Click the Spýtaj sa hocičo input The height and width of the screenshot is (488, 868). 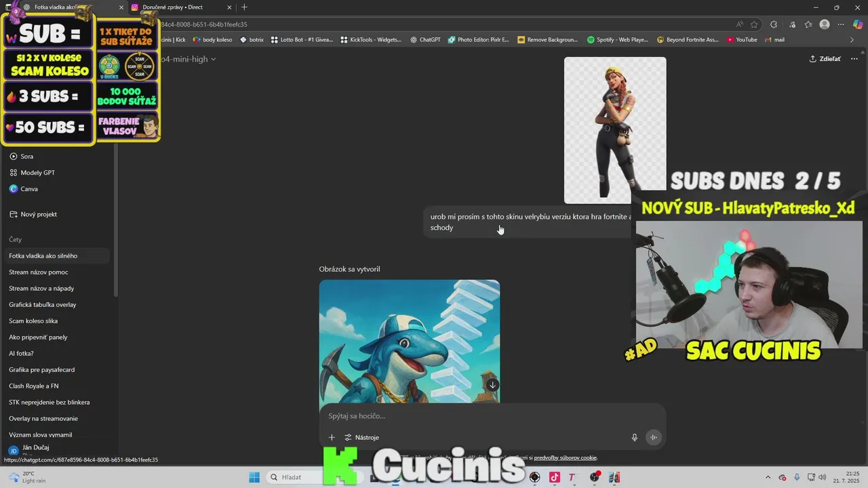tap(492, 416)
